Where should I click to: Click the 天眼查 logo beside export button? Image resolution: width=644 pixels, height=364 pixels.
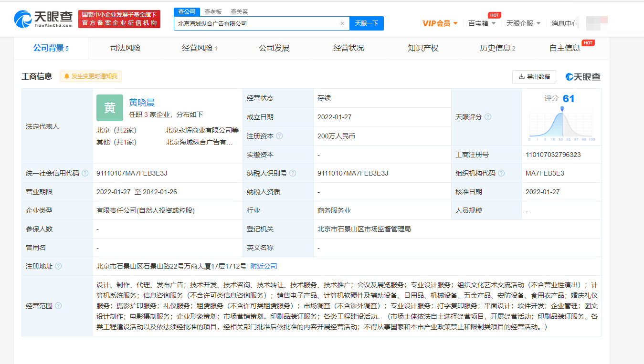click(583, 77)
